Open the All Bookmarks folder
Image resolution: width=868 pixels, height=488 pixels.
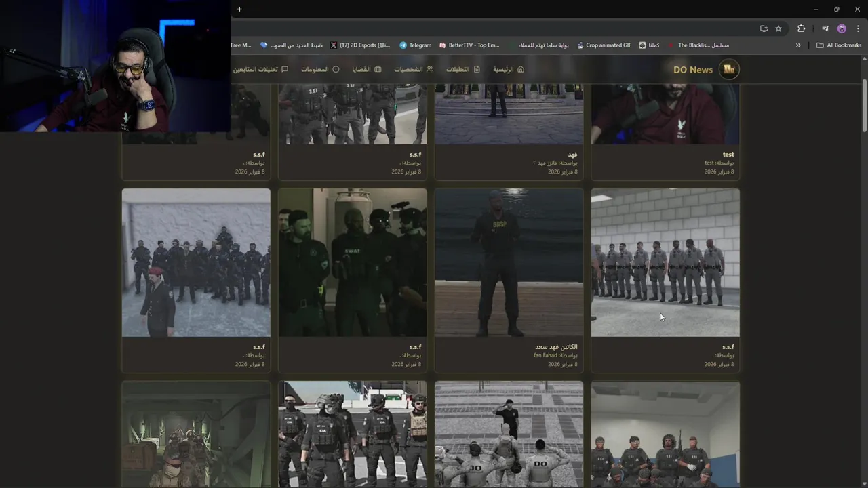click(839, 45)
